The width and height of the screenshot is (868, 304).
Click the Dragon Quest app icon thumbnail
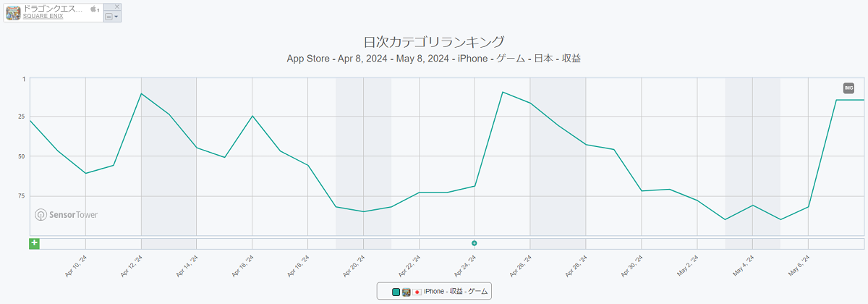(x=13, y=12)
